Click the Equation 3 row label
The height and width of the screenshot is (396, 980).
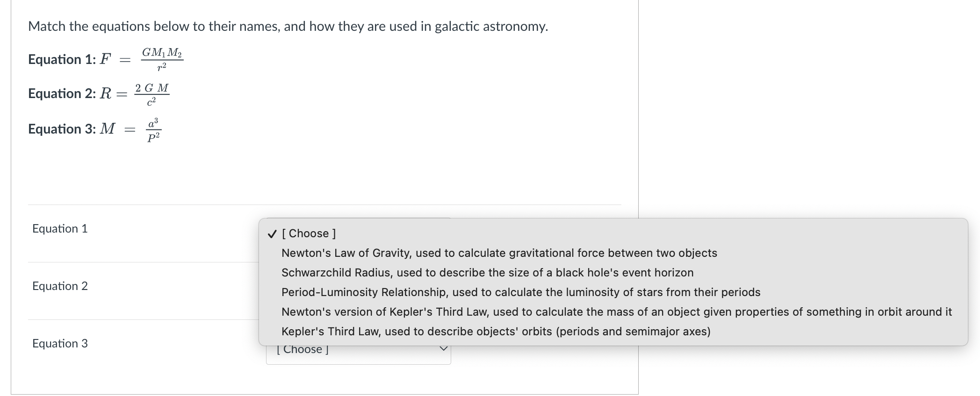(60, 343)
